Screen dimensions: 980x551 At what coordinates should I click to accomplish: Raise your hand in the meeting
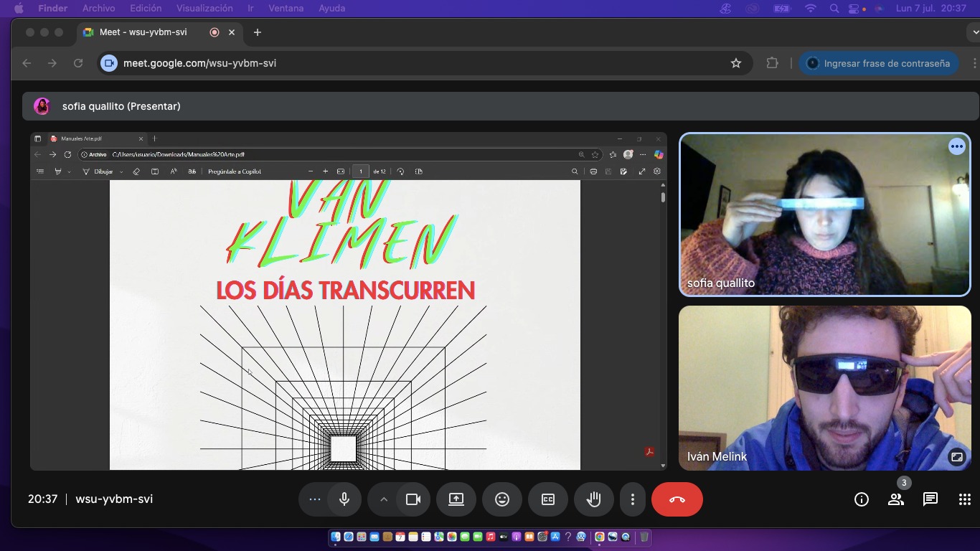tap(594, 499)
